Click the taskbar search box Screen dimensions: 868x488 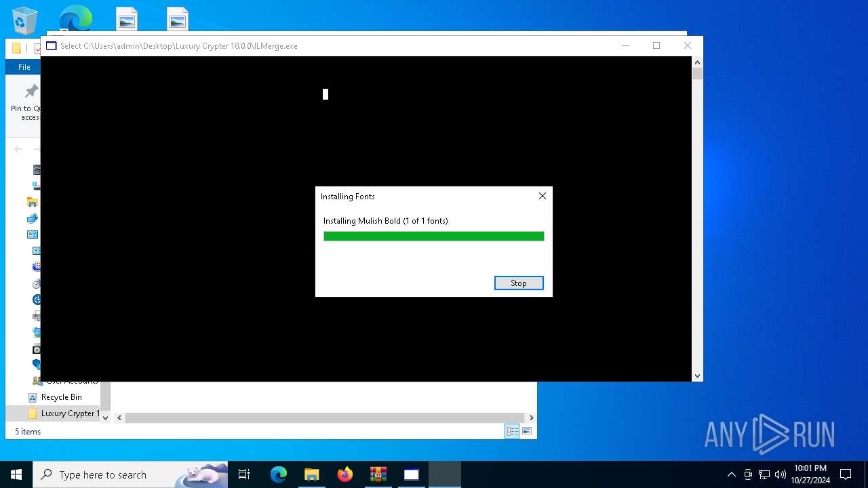click(x=130, y=474)
